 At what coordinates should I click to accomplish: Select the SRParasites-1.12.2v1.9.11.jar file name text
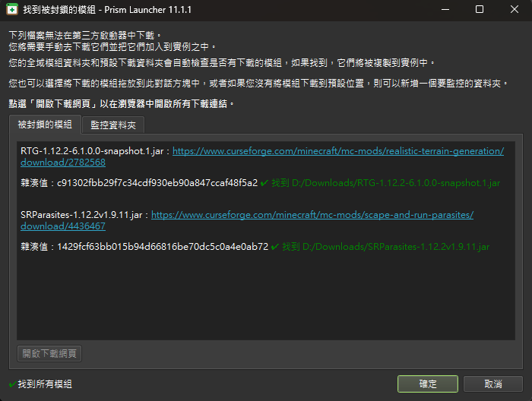click(81, 215)
